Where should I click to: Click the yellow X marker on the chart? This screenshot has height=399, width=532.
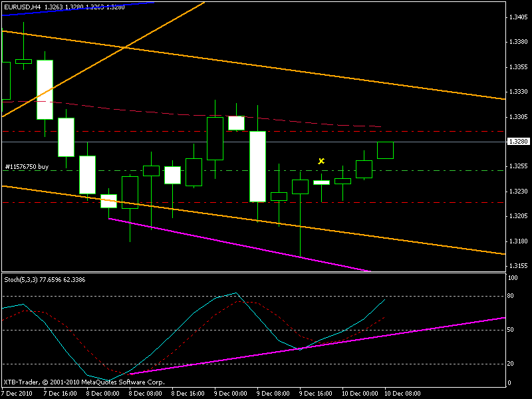321,161
